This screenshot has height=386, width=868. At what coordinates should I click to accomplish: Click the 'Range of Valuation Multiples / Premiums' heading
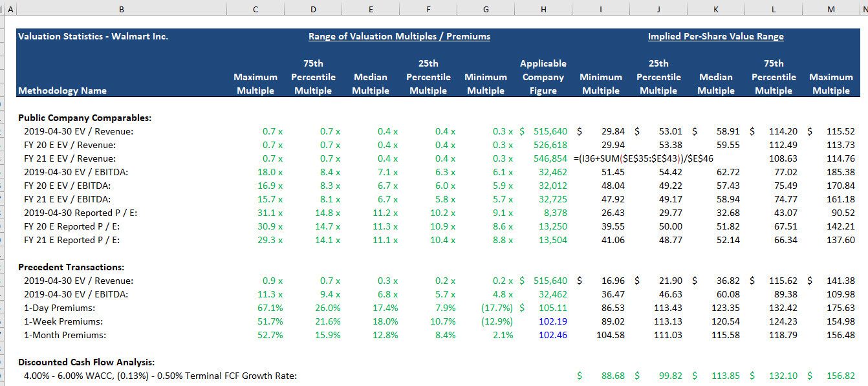(399, 36)
